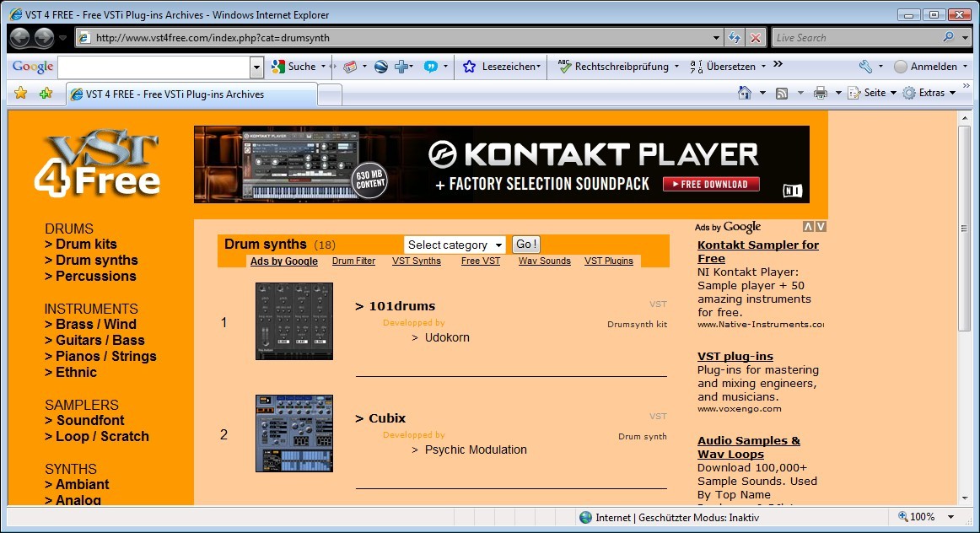Go back with the browser Back arrow
Viewport: 980px width, 533px height.
click(20, 37)
